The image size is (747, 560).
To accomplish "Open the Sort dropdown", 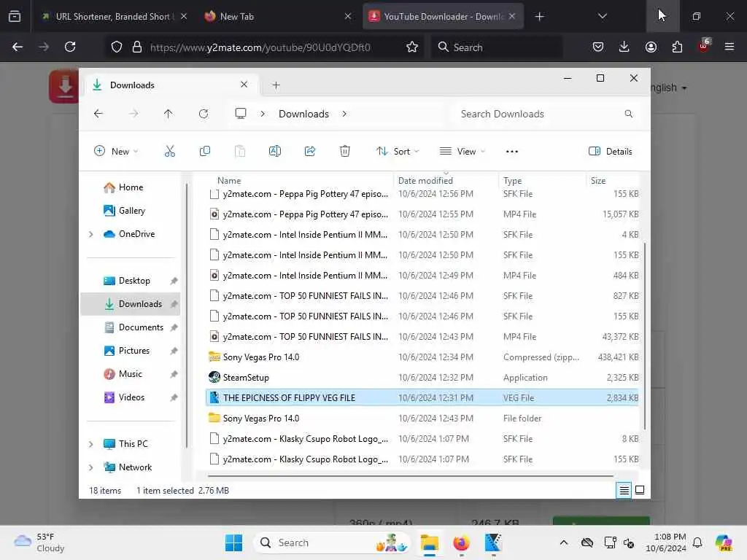I will point(398,152).
